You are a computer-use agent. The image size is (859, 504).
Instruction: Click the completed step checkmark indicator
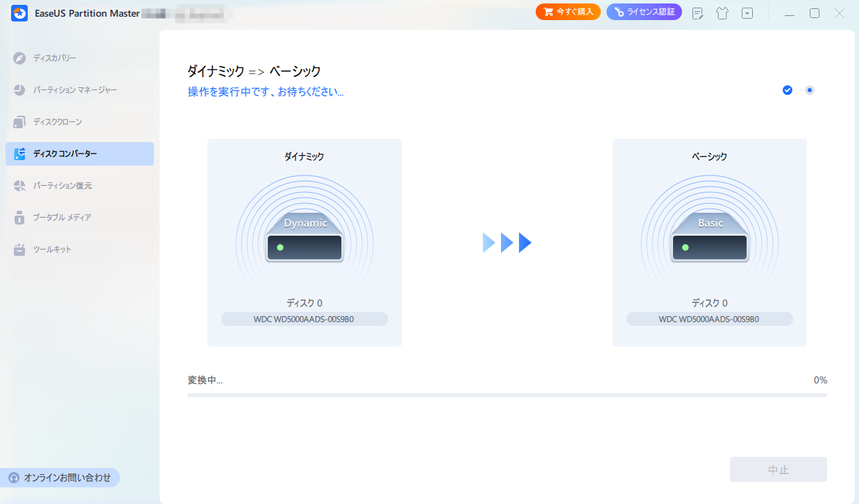787,90
